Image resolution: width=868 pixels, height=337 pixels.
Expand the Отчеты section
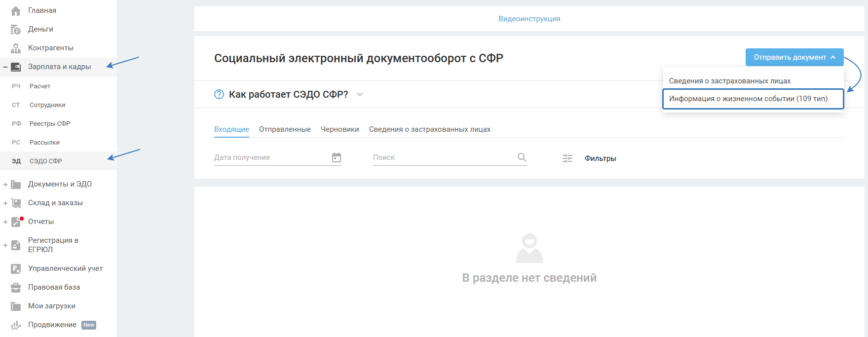pyautogui.click(x=5, y=222)
